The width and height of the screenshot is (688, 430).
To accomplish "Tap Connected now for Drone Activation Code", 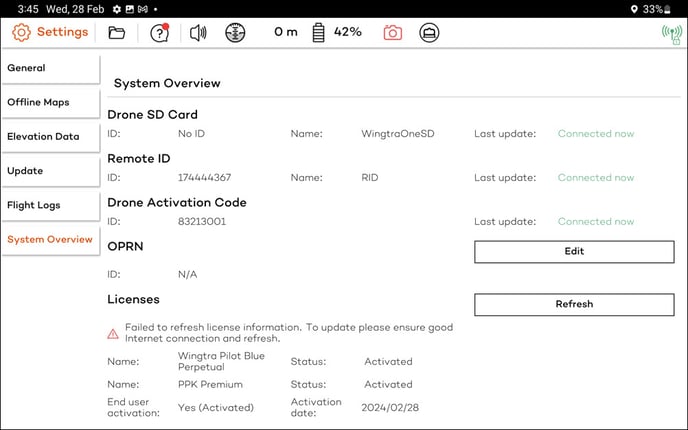I will (x=596, y=221).
